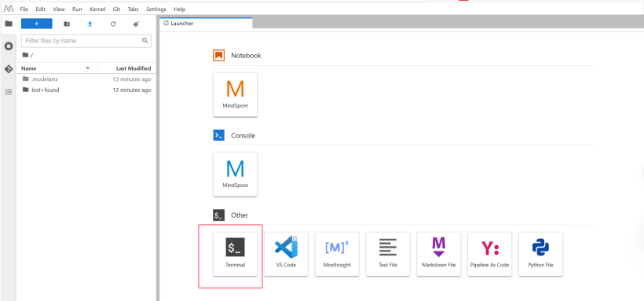Create a new Python File

pos(541,254)
